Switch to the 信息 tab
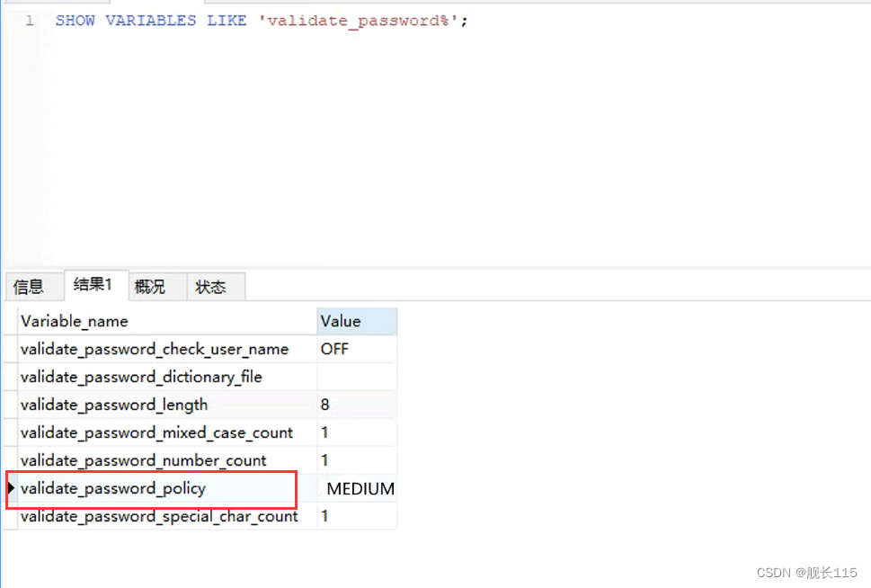871x588 pixels. tap(33, 286)
